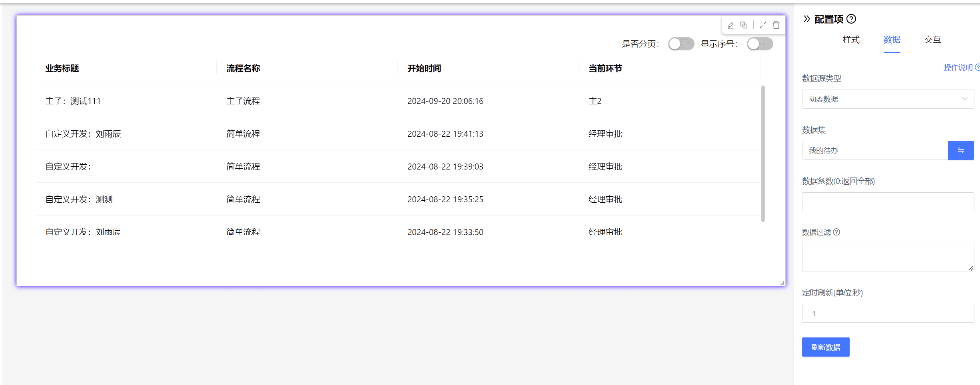
Task: Click the edit pencil icon on the widget toolbar
Action: click(x=731, y=25)
